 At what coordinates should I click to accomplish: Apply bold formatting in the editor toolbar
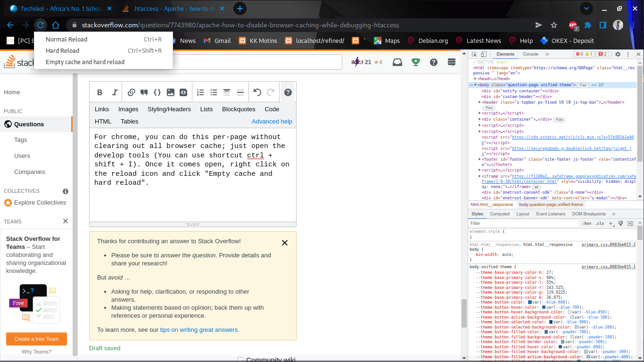pyautogui.click(x=99, y=92)
